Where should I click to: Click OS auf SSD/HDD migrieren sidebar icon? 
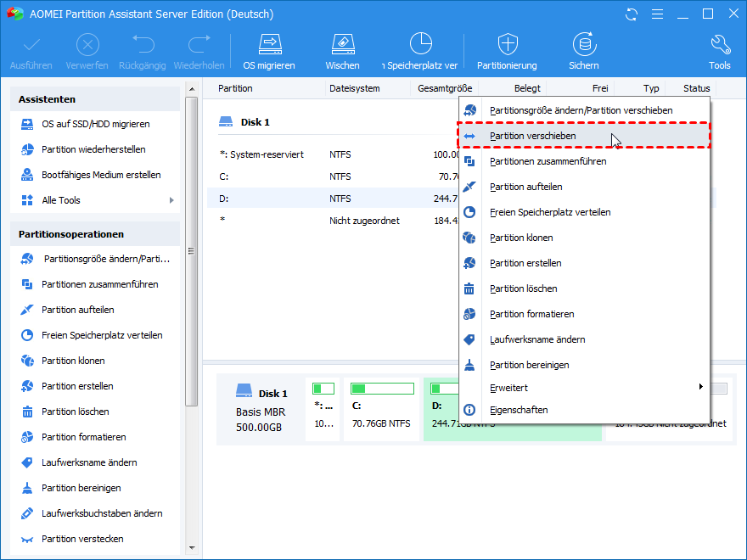tap(27, 124)
